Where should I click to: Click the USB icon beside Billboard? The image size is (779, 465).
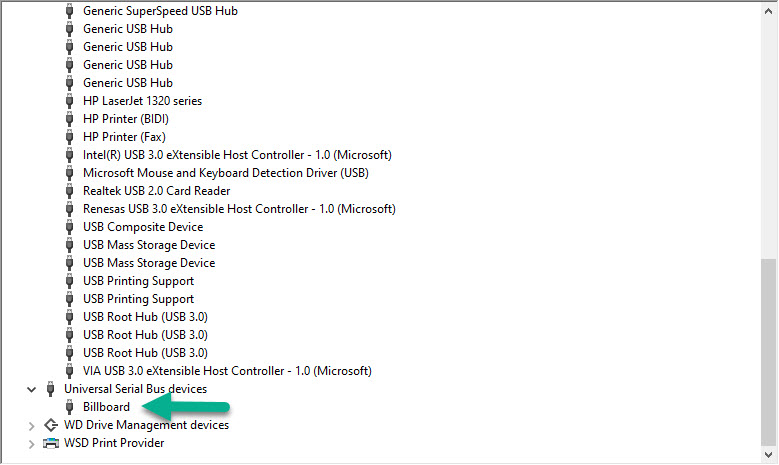tap(69, 407)
